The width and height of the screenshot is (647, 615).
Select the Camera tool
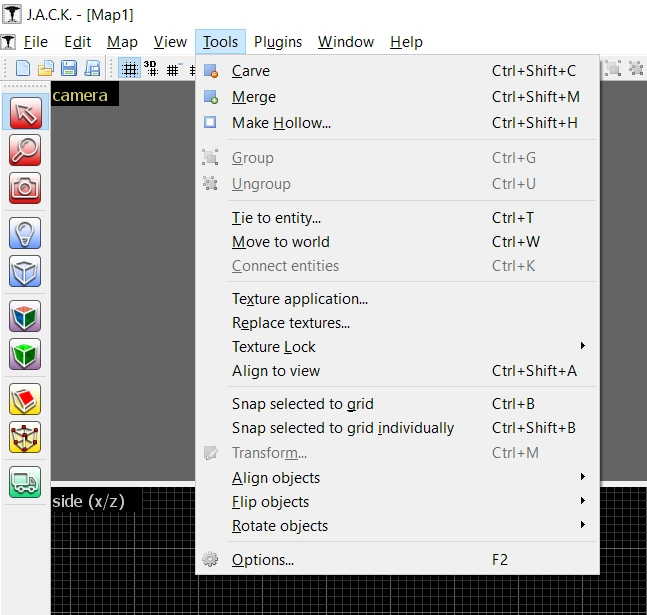pyautogui.click(x=25, y=188)
